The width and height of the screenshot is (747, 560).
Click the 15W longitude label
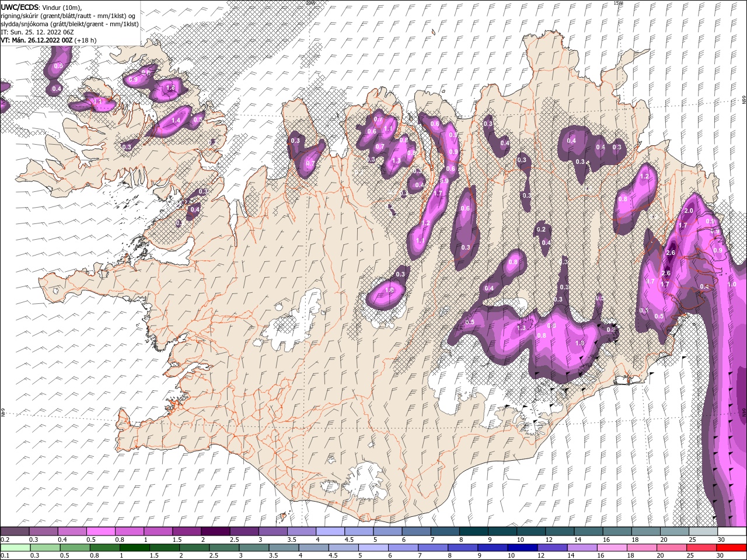point(619,3)
